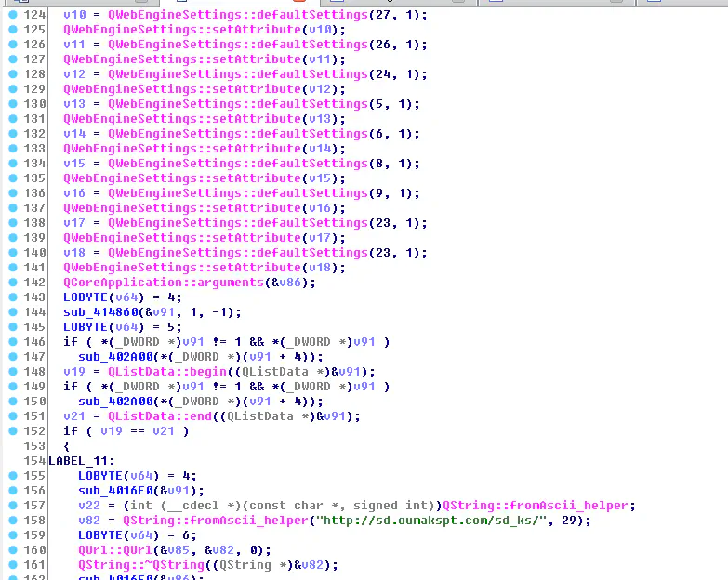
Task: Click the blue dot next to line 142
Action: pyautogui.click(x=12, y=283)
